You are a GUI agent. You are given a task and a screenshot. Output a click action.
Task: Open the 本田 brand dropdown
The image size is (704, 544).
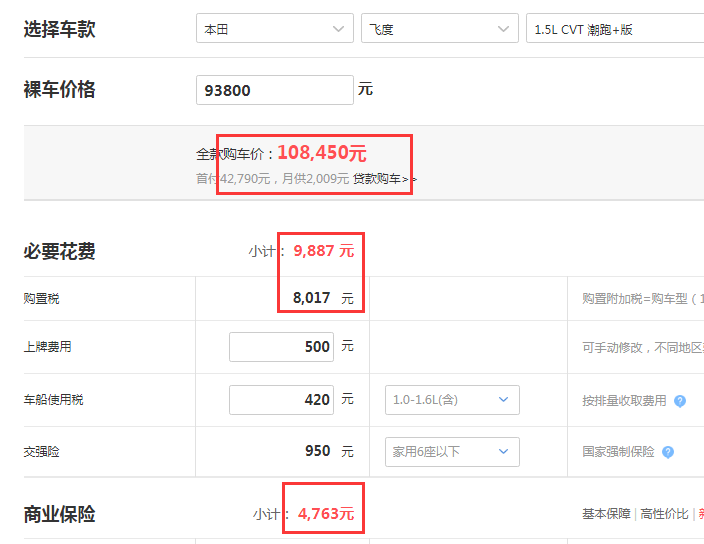[275, 29]
